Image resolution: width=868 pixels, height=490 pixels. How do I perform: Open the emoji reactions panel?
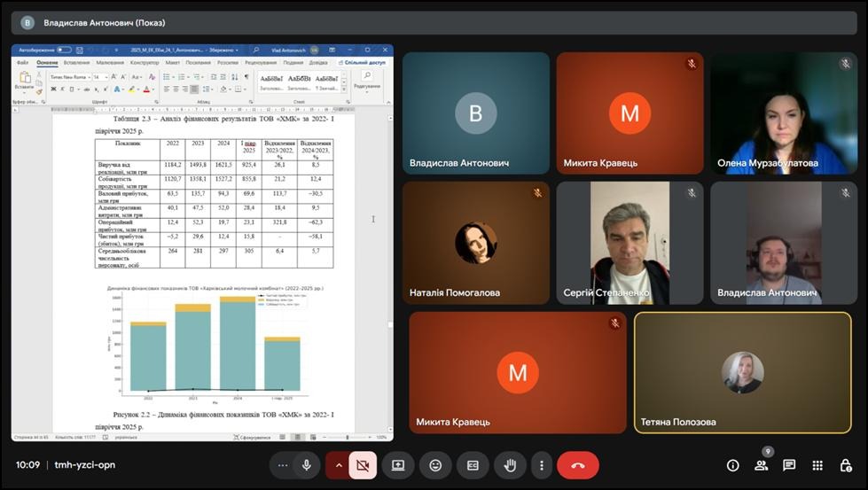[435, 465]
